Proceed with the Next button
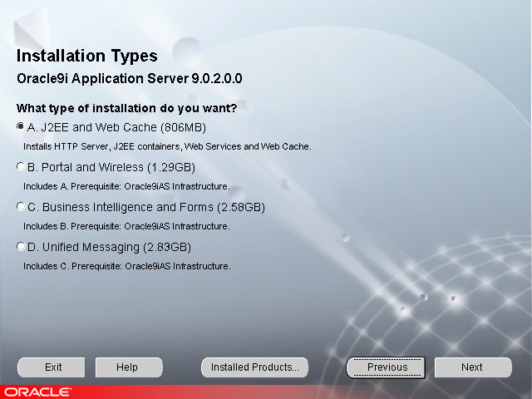The height and width of the screenshot is (399, 532). [473, 367]
